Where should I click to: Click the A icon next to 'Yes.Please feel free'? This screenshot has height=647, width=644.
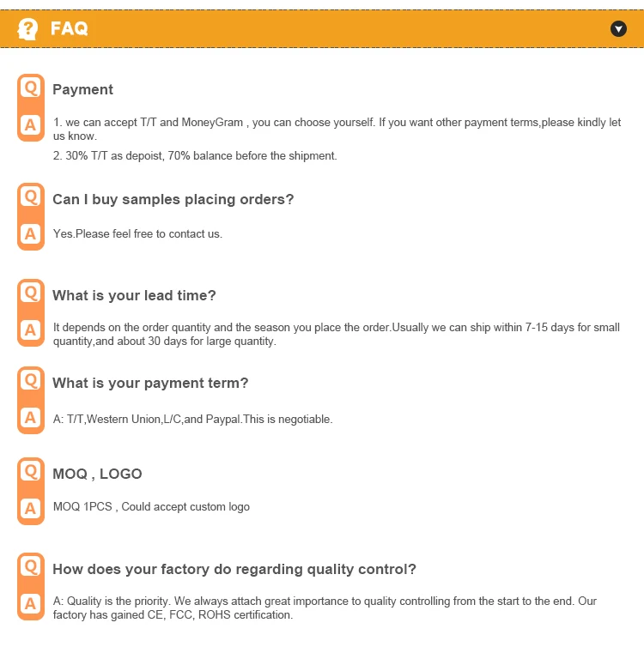coord(31,233)
